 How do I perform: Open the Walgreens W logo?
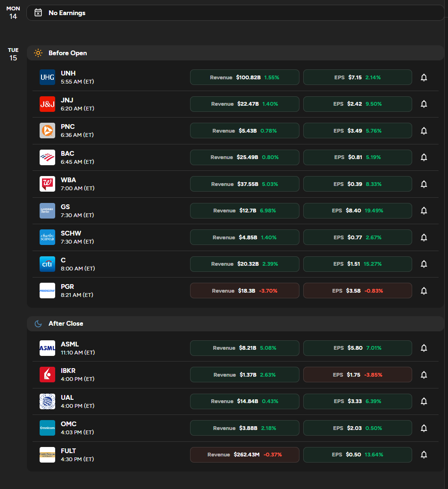point(47,184)
